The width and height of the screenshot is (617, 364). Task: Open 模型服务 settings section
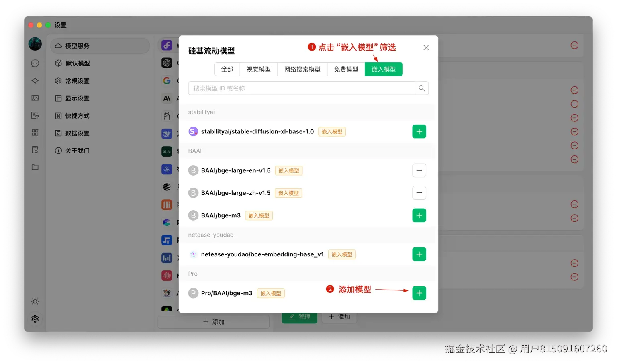tap(100, 46)
